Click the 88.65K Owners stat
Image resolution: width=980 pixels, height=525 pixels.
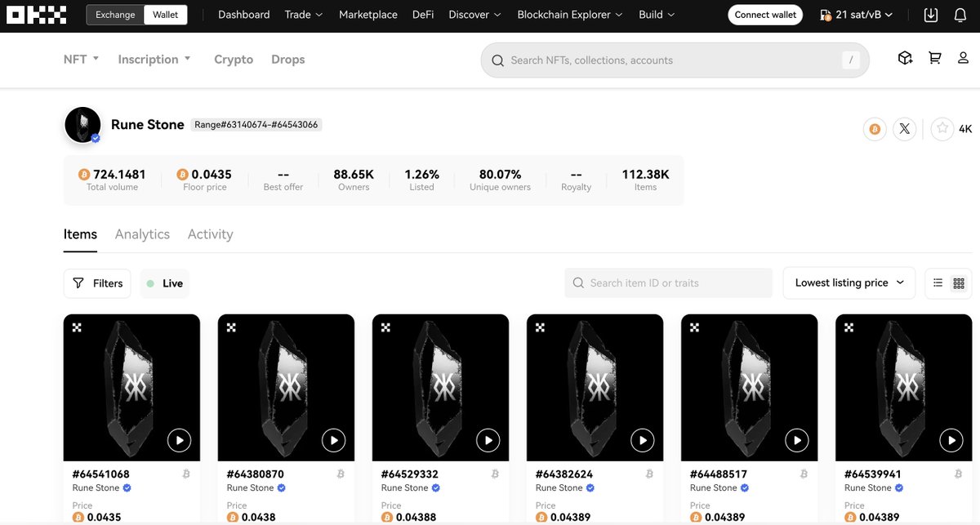point(354,180)
